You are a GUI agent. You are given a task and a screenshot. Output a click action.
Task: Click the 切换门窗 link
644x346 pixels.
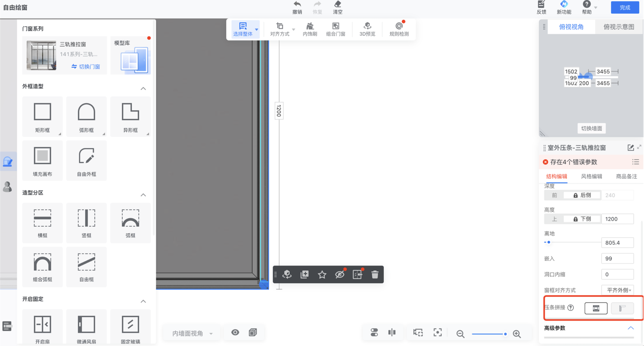(x=86, y=67)
